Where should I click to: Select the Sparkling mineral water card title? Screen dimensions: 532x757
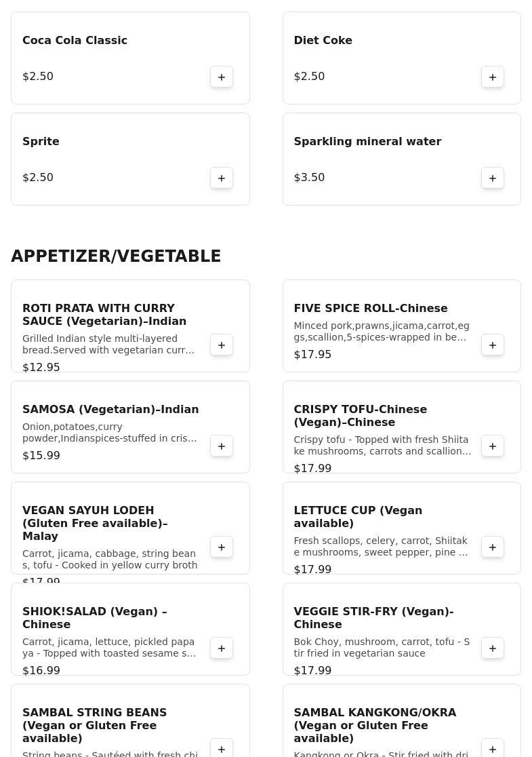[367, 142]
